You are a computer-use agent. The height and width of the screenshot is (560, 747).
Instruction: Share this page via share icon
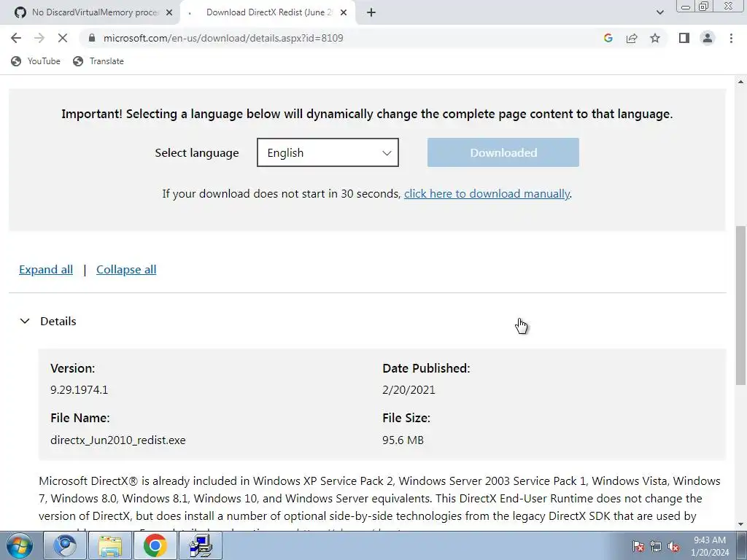coord(632,38)
